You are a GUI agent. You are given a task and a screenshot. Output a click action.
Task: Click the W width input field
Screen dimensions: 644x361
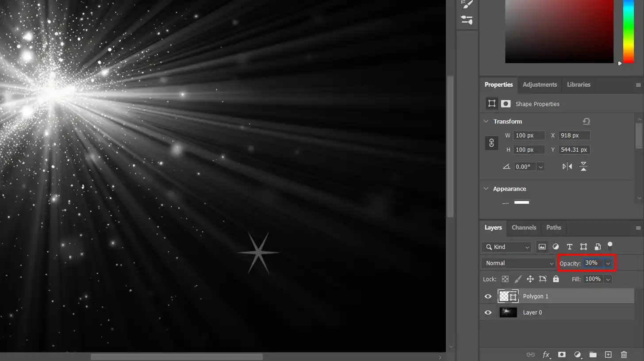tap(529, 136)
